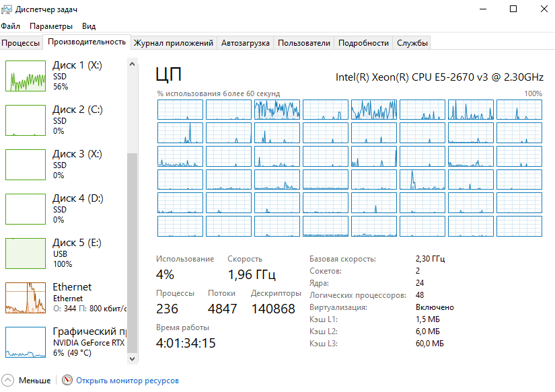Open the Параметры menu
Screen dimensions: 555x392
click(51, 26)
